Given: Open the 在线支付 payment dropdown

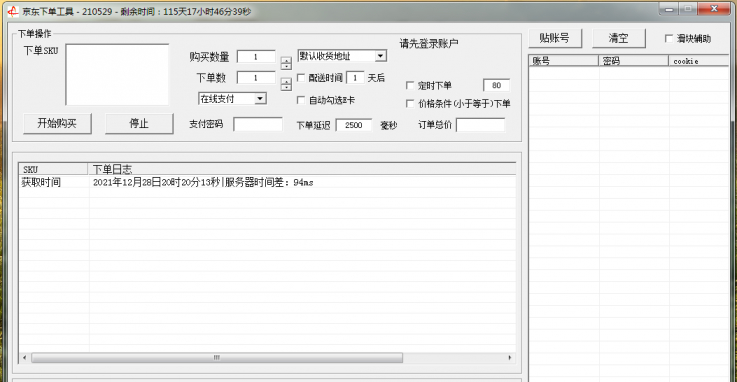Looking at the screenshot, I should (x=233, y=98).
